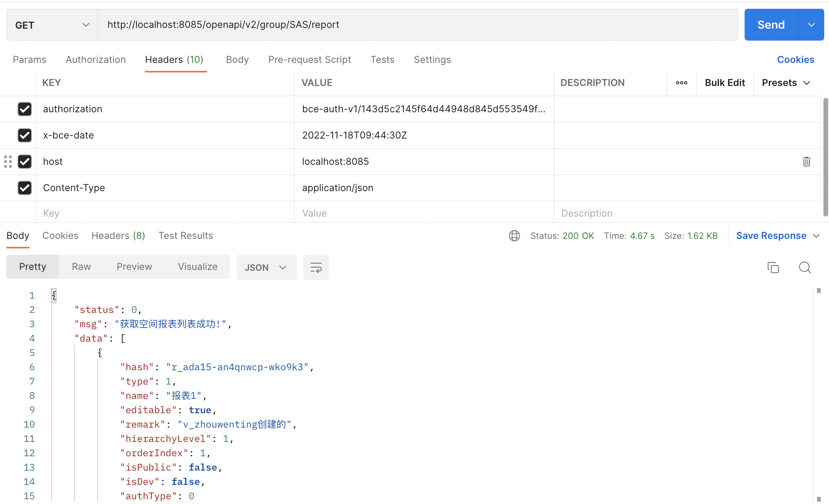Select the Pretty view format

click(x=33, y=266)
